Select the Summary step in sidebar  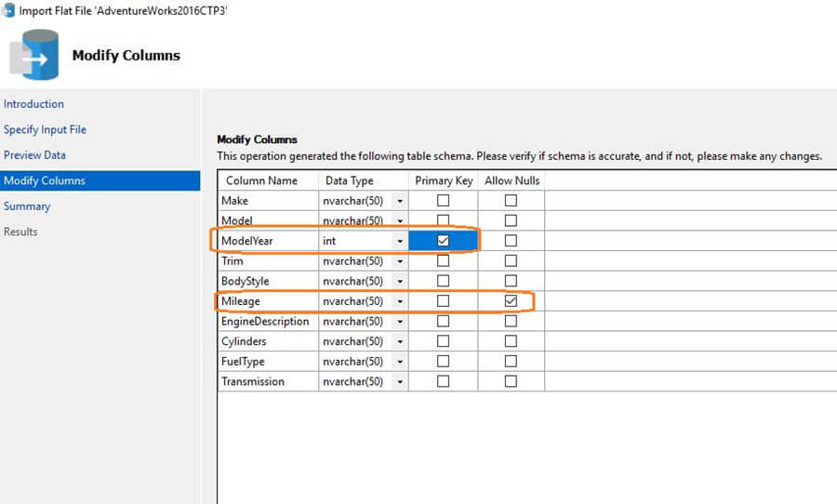click(x=27, y=206)
